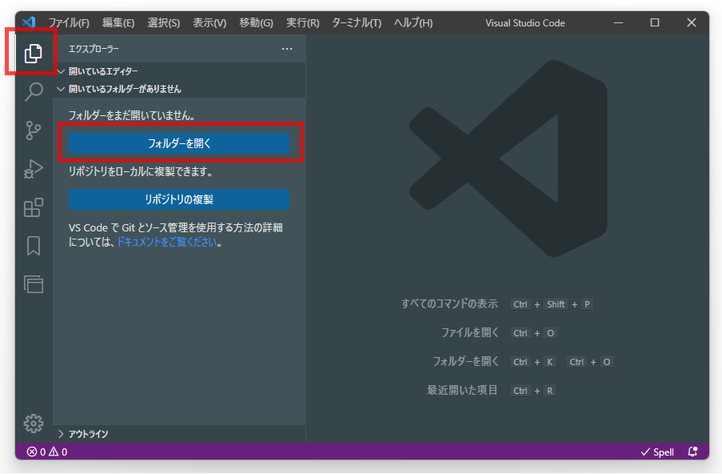
Task: Open notifications bell in status bar
Action: tap(693, 451)
